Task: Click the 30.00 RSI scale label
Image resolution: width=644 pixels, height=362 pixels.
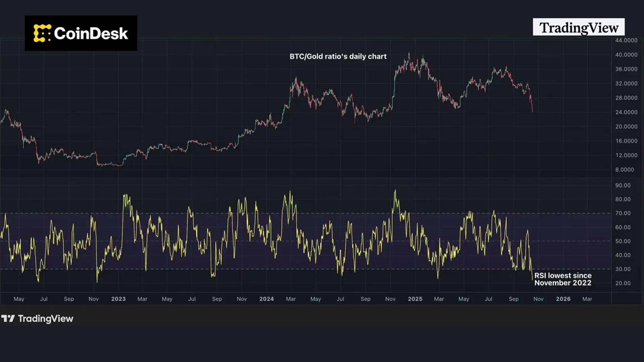Action: click(x=623, y=269)
